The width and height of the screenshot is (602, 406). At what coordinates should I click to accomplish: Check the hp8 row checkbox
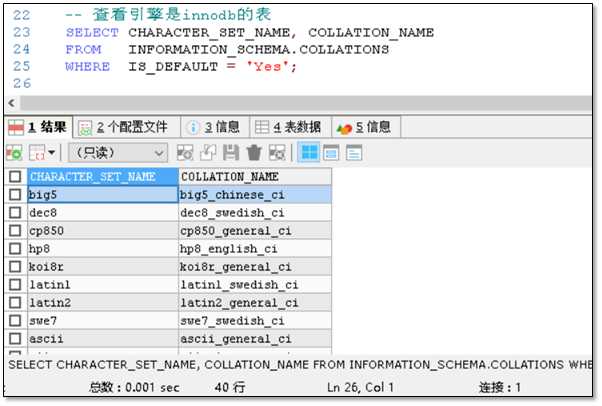click(x=15, y=249)
